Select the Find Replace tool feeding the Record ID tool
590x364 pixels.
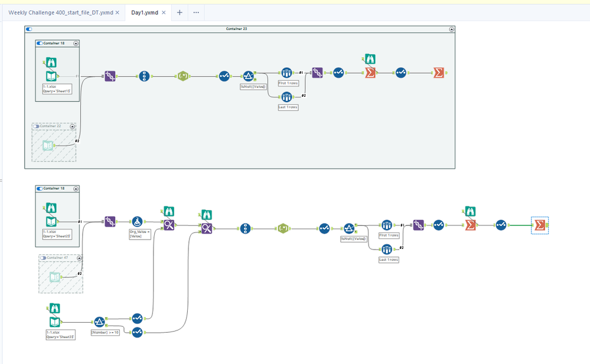207,228
